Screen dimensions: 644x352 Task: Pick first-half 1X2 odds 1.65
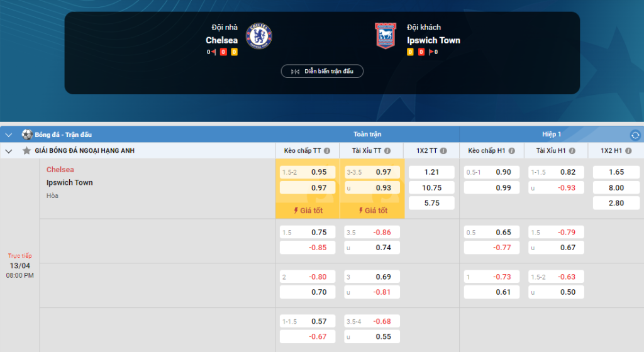[x=616, y=172]
